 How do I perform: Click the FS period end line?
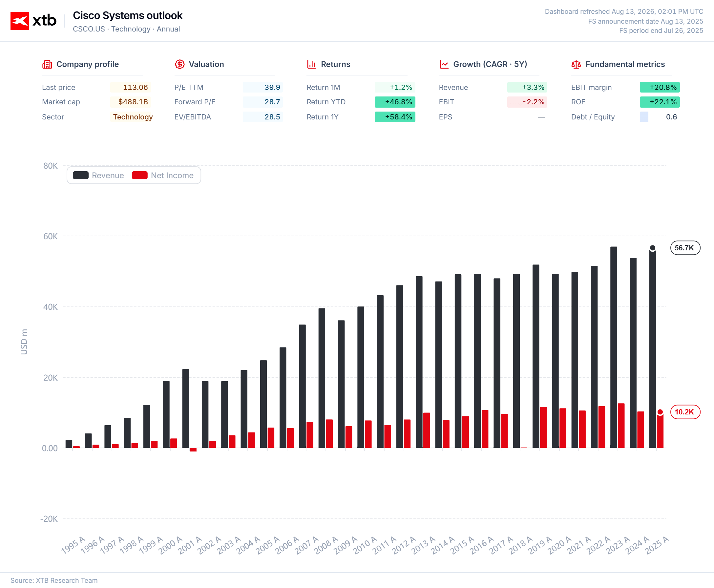(661, 31)
